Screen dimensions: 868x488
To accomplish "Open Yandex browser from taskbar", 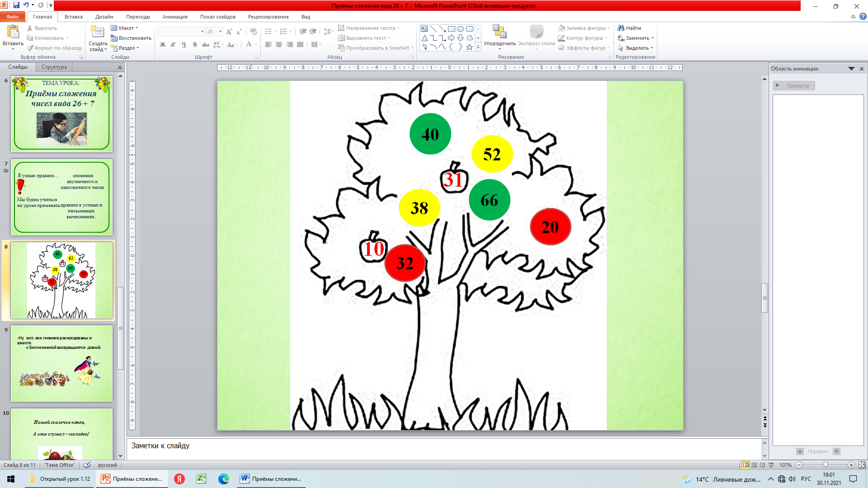I will pyautogui.click(x=179, y=479).
